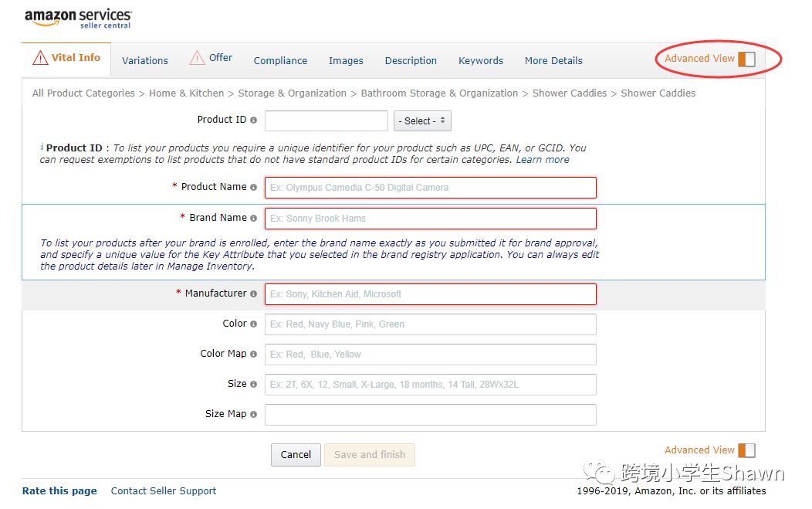812x509 pixels.
Task: Focus the Product Name input field
Action: click(x=431, y=188)
